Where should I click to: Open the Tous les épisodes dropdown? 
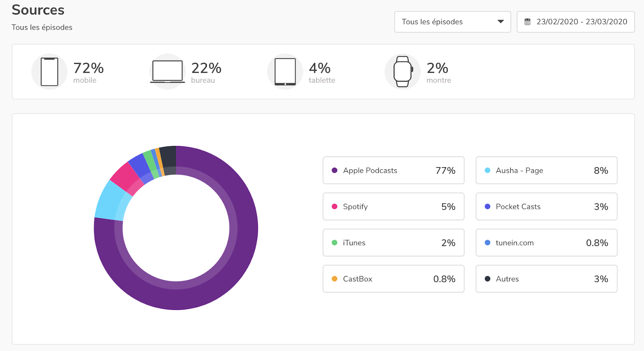point(452,22)
